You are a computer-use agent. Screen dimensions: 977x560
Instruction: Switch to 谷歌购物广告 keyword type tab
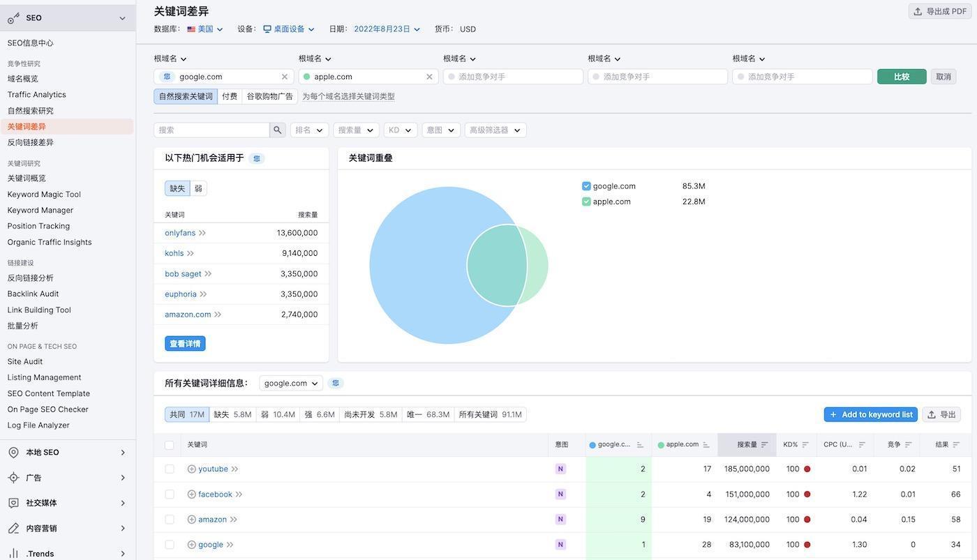pos(270,96)
